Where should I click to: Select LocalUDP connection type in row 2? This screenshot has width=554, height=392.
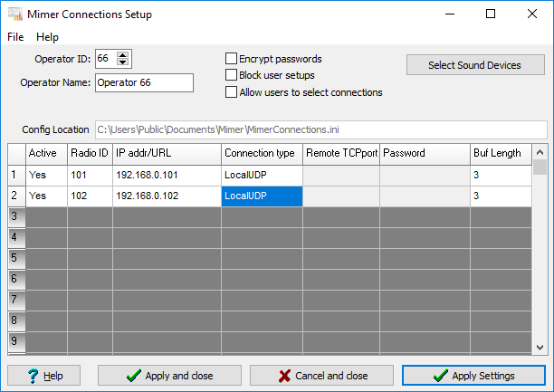click(x=262, y=196)
